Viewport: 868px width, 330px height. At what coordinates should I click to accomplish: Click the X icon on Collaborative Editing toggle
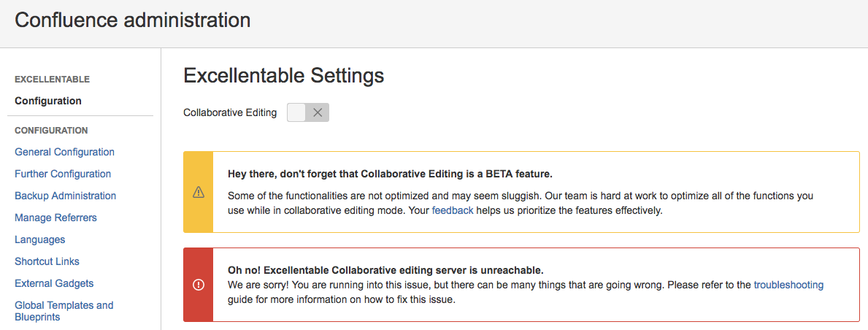point(318,112)
